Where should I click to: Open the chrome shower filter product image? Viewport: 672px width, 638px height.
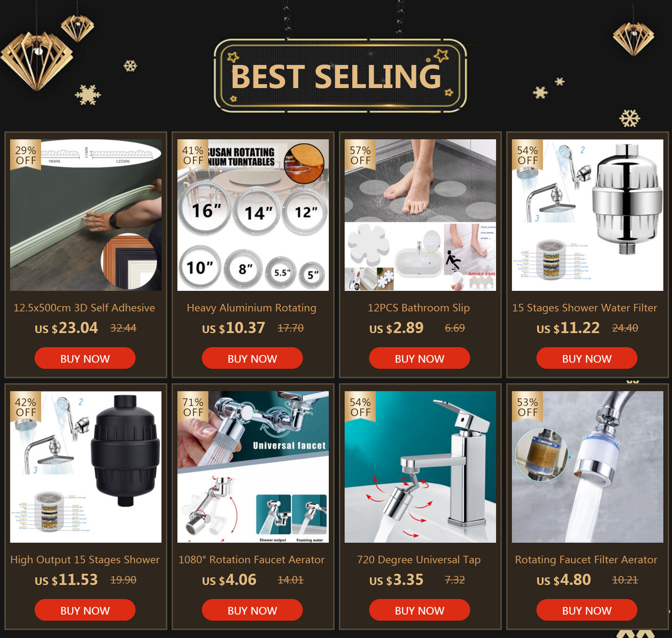click(588, 215)
